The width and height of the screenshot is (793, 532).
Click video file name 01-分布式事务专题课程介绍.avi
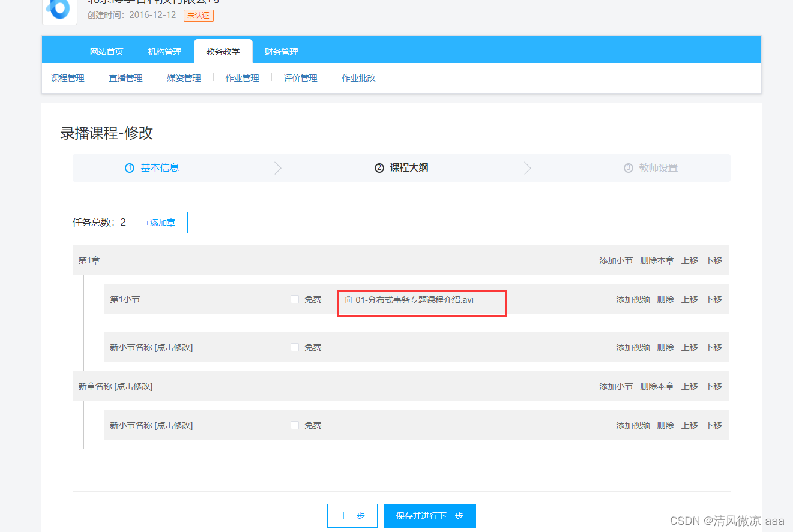coord(414,299)
